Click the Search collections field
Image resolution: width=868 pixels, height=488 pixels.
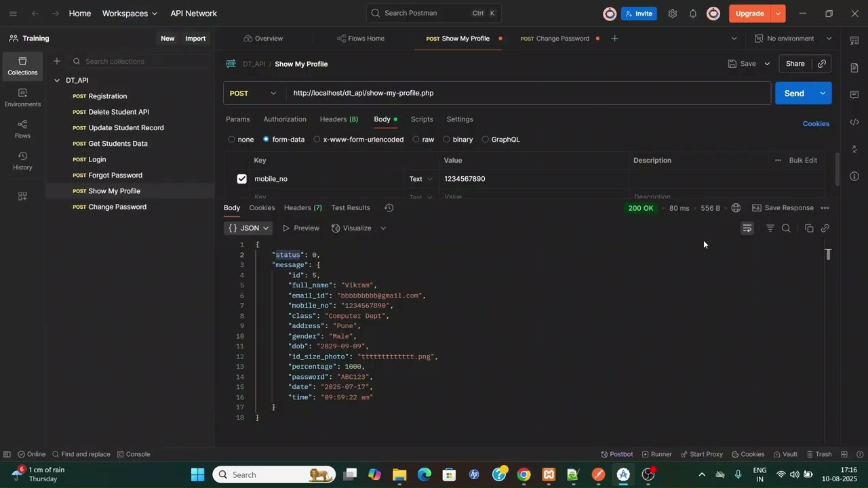141,61
